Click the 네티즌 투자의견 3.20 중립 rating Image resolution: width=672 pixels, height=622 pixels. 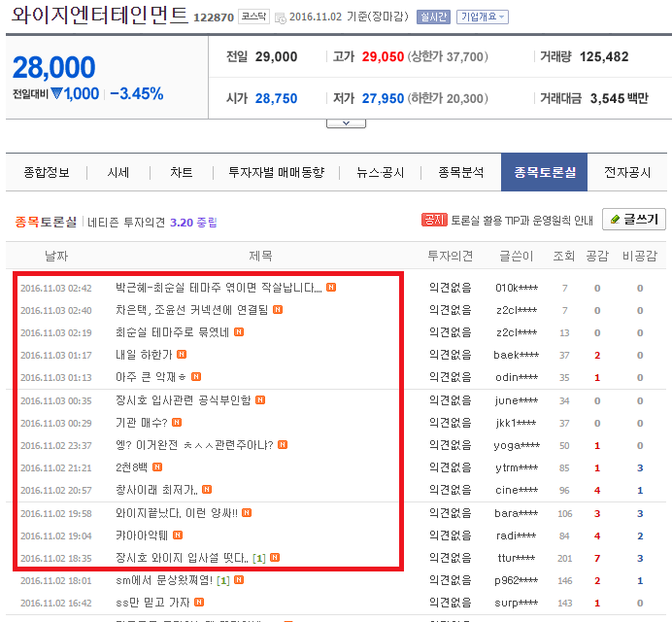tap(152, 223)
